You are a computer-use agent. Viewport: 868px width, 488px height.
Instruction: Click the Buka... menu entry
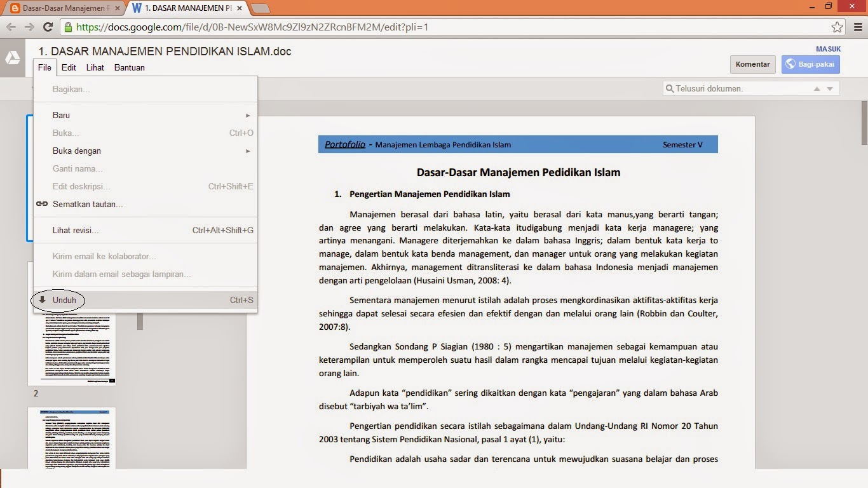(146, 133)
